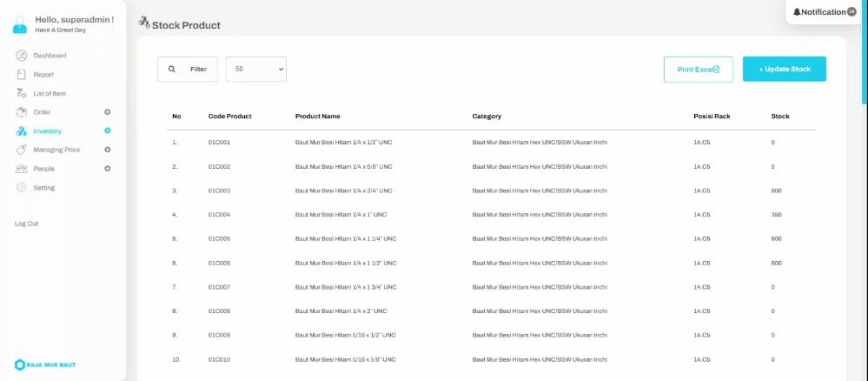Click the Report document icon
Image resolution: width=868 pixels, height=381 pixels.
21,75
